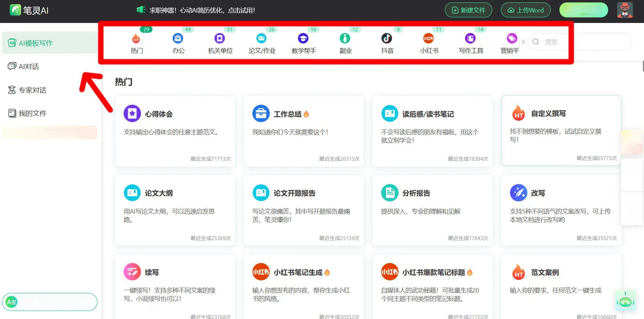Screen dimensions: 644x319
Task: Click text 最近生成35521次
Action: [x=597, y=238]
